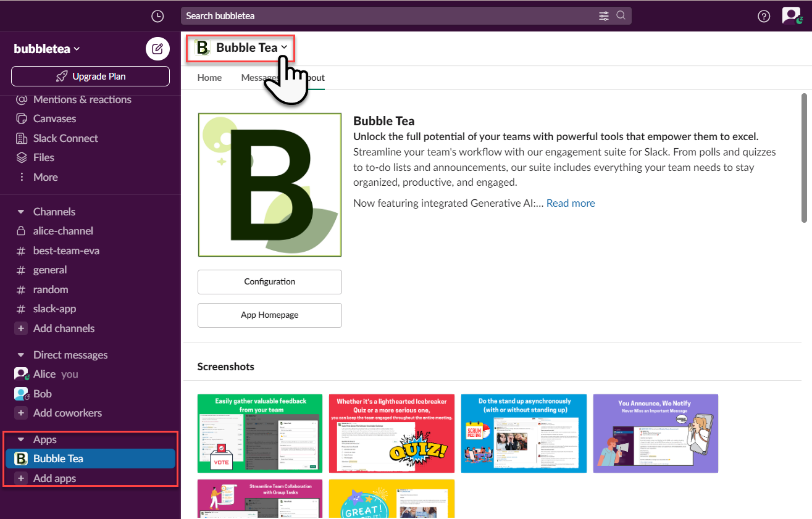This screenshot has width=812, height=519.
Task: Collapse the Direct messages section
Action: point(21,355)
